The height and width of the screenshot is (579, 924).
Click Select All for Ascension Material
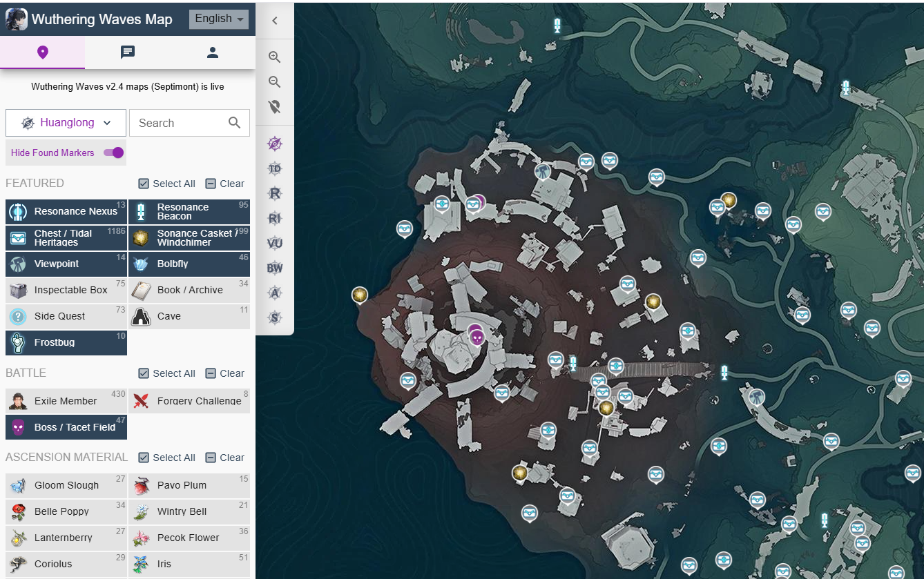pos(167,458)
